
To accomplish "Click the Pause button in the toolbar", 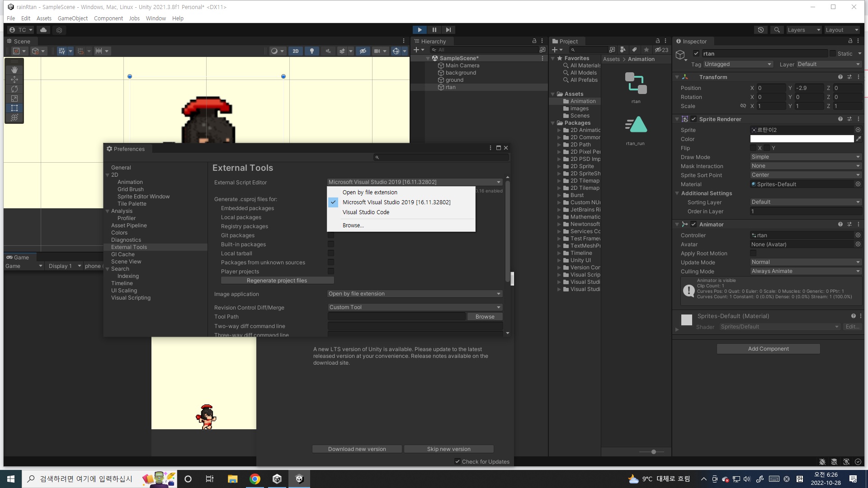I will tap(434, 30).
